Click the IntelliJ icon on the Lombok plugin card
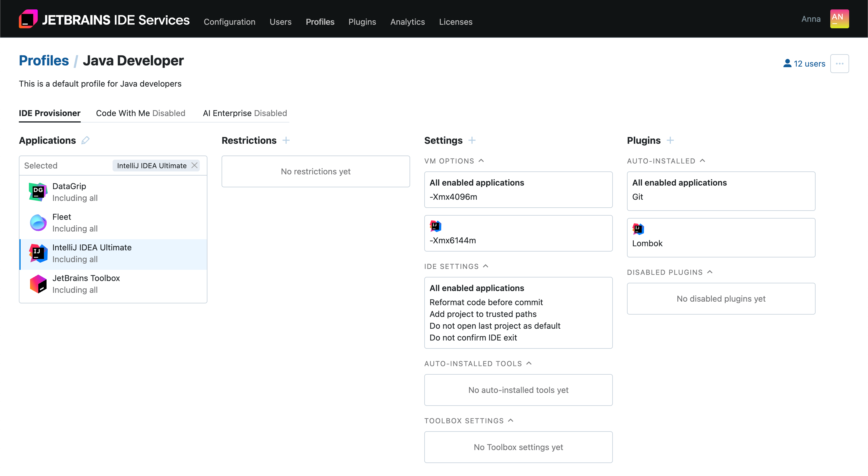 click(x=638, y=229)
